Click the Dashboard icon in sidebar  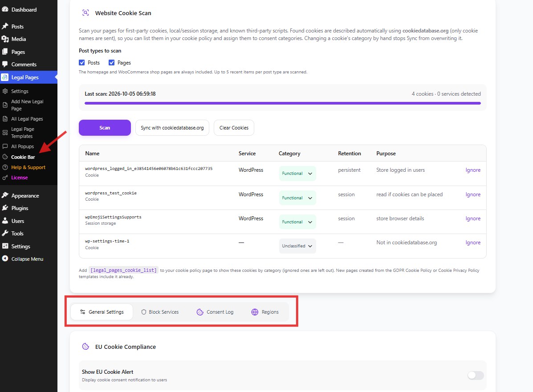(5, 9)
